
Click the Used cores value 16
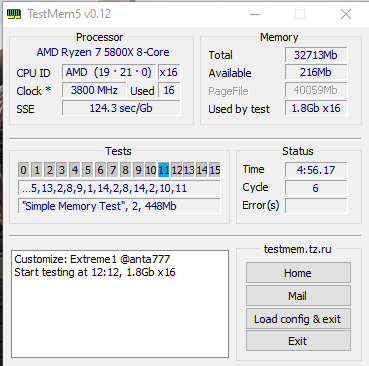pos(169,90)
